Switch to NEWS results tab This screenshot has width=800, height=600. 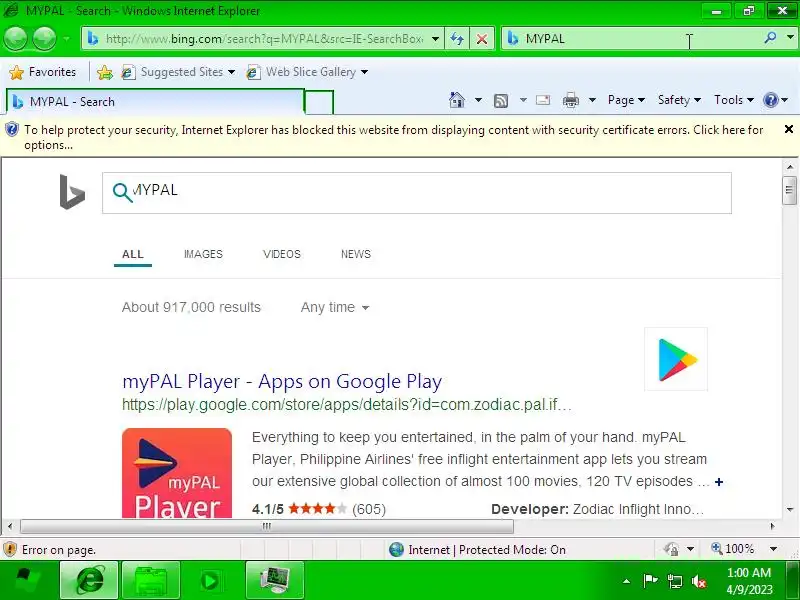[x=356, y=254]
